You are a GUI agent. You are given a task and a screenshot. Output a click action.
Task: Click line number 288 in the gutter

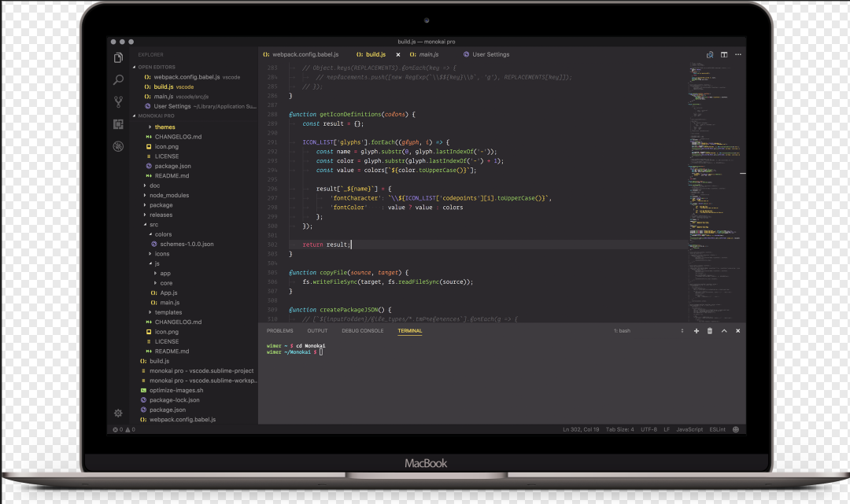pyautogui.click(x=272, y=114)
